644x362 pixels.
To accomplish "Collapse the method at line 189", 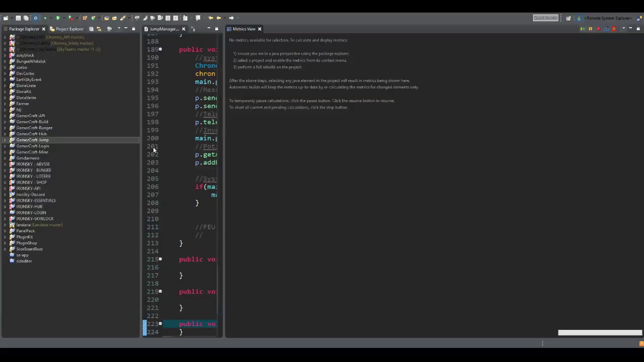I will coord(160,49).
